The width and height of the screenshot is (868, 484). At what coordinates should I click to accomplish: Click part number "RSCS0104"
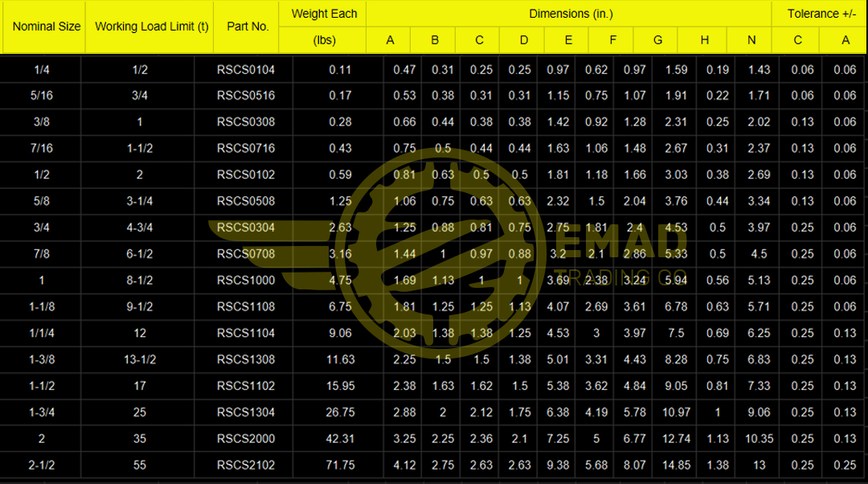246,70
